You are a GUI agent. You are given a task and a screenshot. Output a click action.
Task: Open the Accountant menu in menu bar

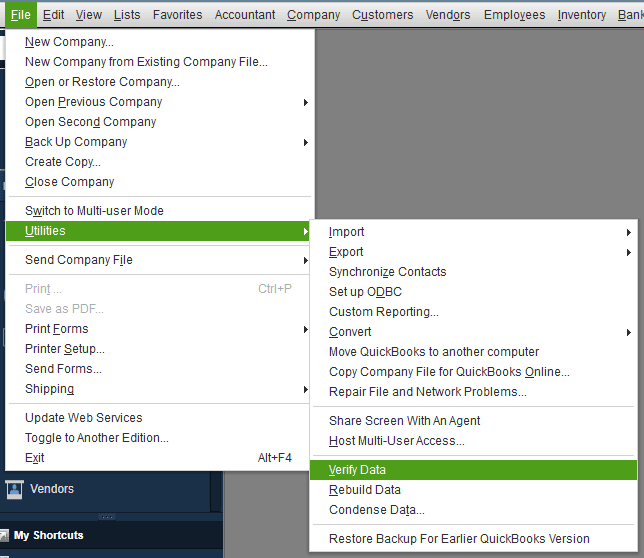click(245, 15)
